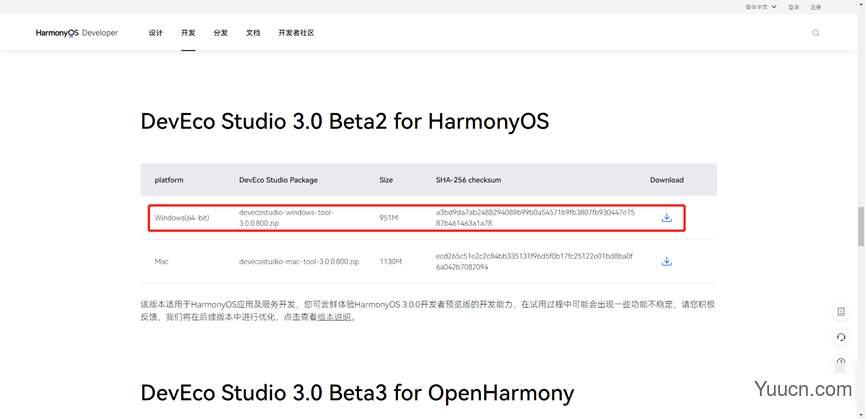This screenshot has width=865, height=419.
Task: Click the DevEco Studio Package column header
Action: tap(278, 180)
